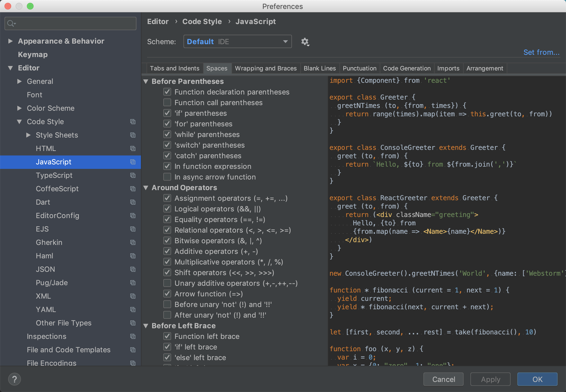Check Unary additive operators option
566x392 pixels.
(x=167, y=283)
